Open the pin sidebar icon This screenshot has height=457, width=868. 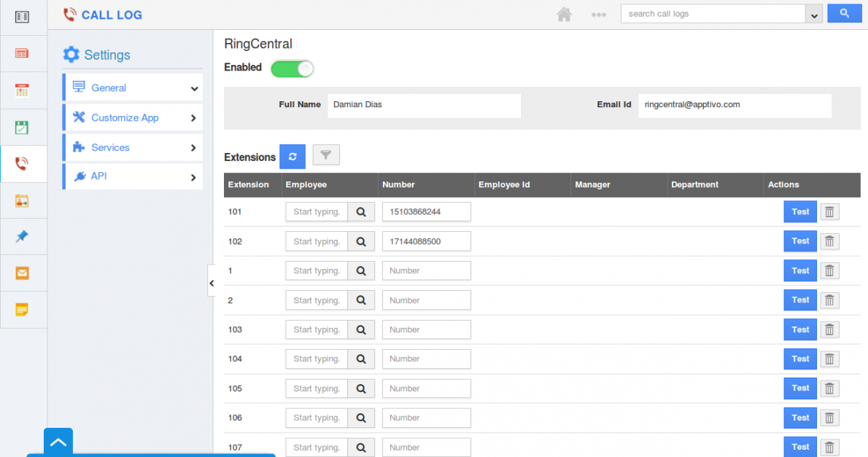click(x=22, y=236)
